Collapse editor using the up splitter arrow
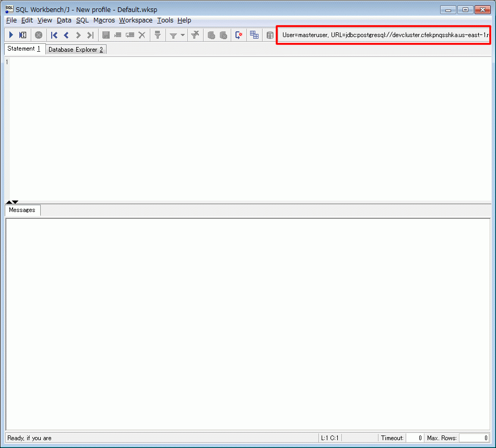Image resolution: width=496 pixels, height=448 pixels. pos(9,202)
